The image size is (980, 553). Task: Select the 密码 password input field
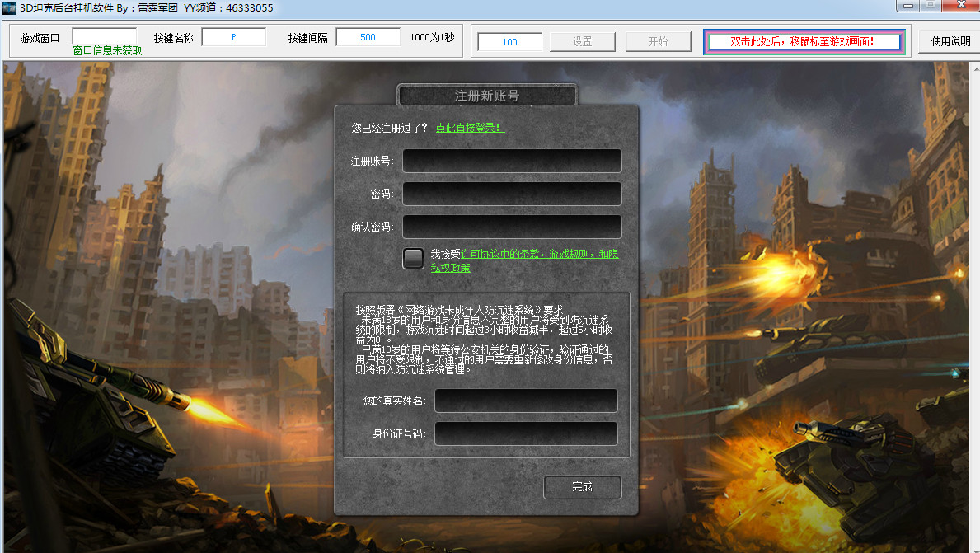[x=512, y=194]
